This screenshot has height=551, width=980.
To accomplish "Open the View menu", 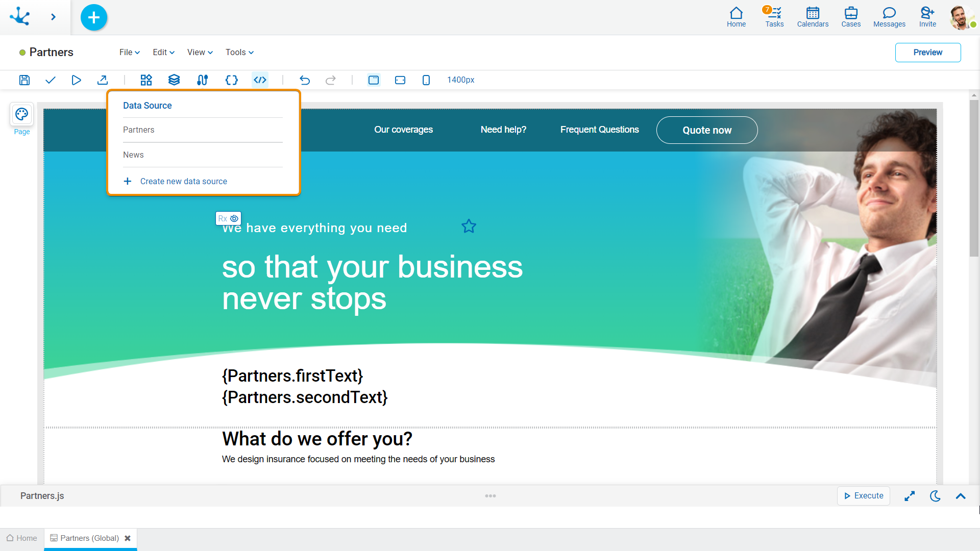I will point(200,52).
